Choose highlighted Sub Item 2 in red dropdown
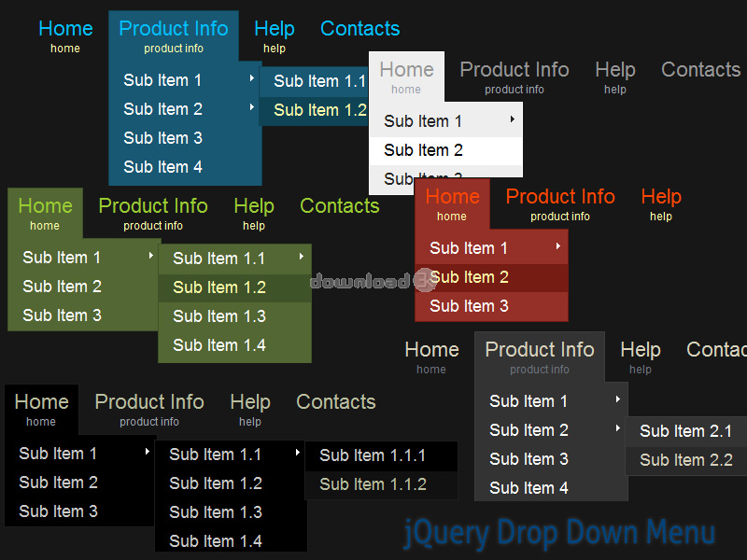 492,277
